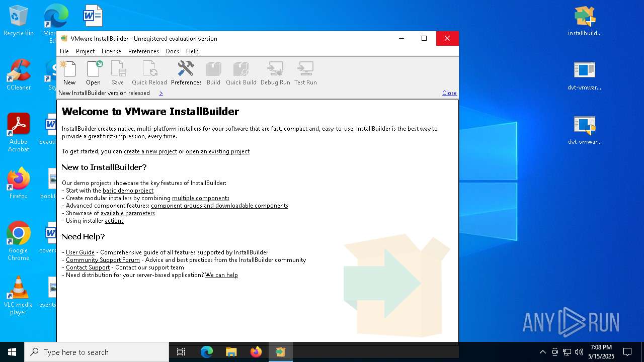
Task: Select the Recycle Bin desktop icon
Action: (19, 21)
